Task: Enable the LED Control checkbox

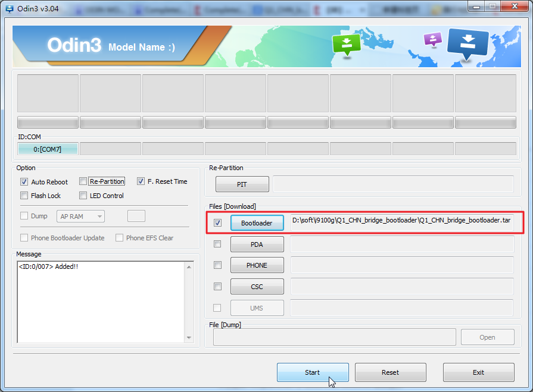Action: pyautogui.click(x=83, y=196)
